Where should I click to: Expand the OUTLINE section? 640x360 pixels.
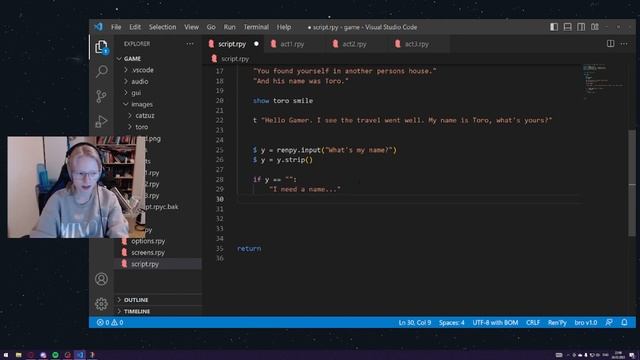tap(158, 300)
